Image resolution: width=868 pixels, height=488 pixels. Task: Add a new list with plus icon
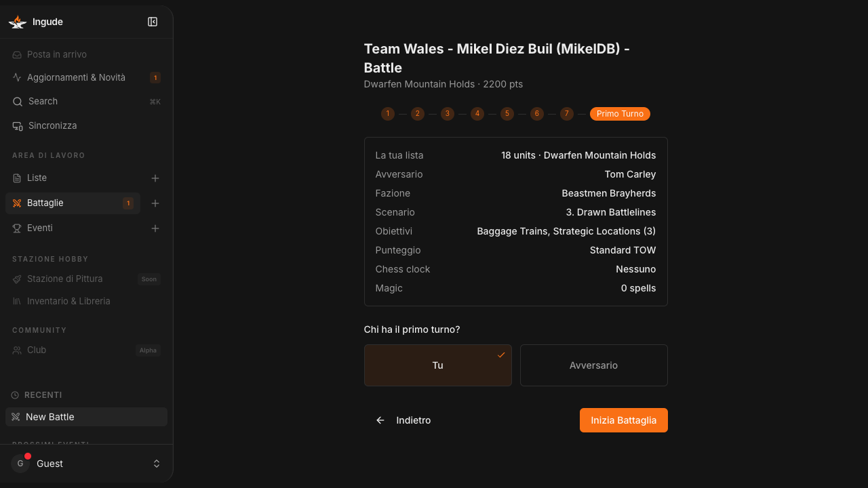point(155,178)
